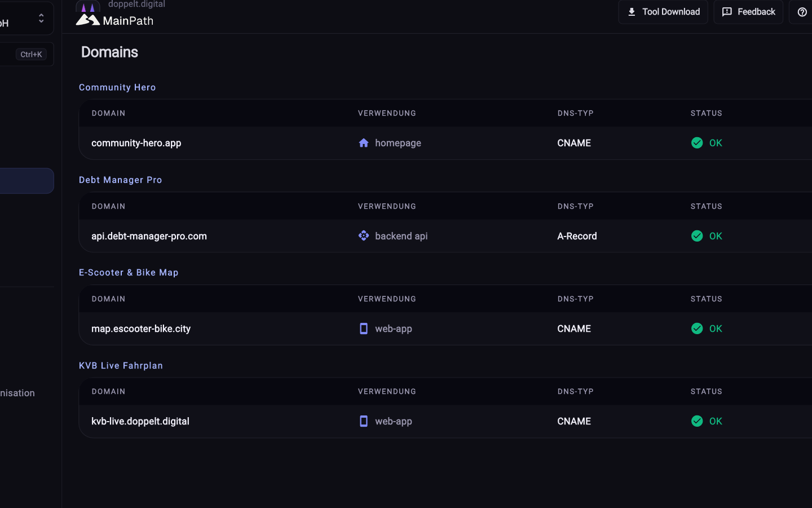Click the web-app icon in kvb-live.doppelt.digital row

click(x=364, y=421)
